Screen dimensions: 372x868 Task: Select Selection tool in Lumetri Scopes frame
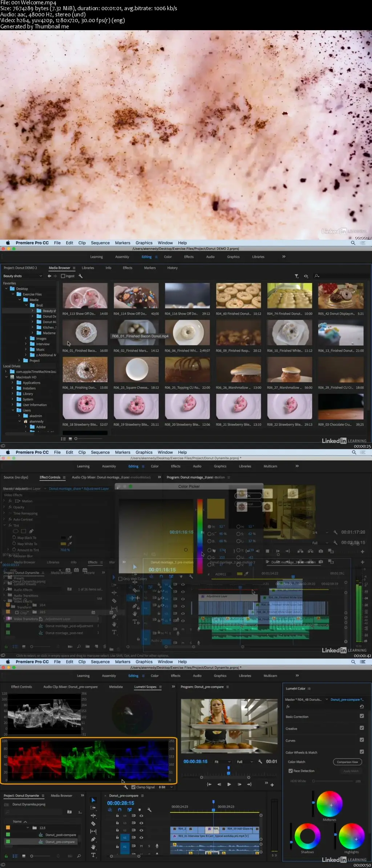click(x=93, y=800)
